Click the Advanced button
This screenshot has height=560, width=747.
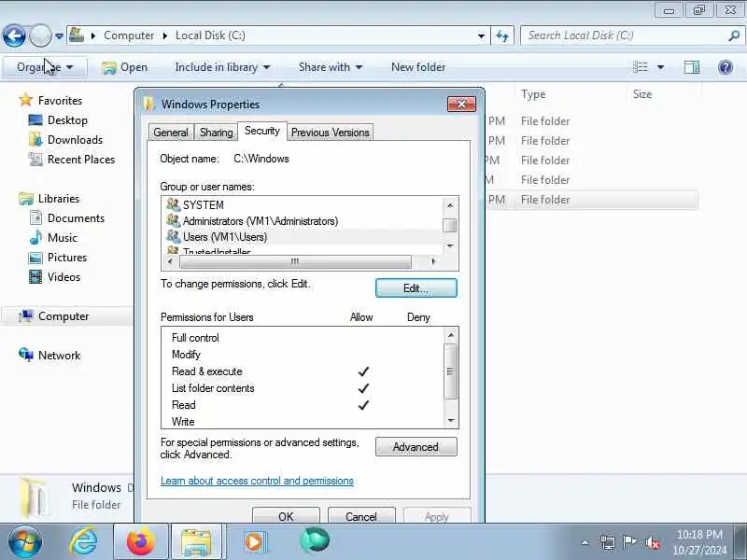416,447
